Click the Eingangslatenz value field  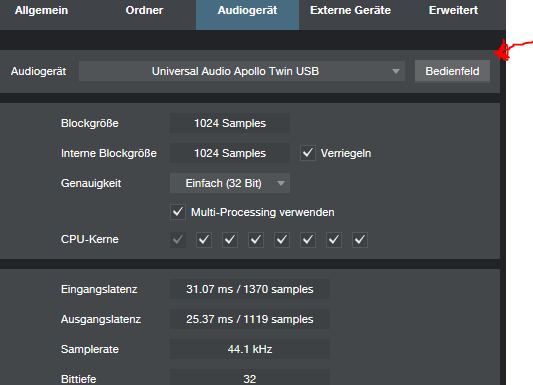coord(250,289)
